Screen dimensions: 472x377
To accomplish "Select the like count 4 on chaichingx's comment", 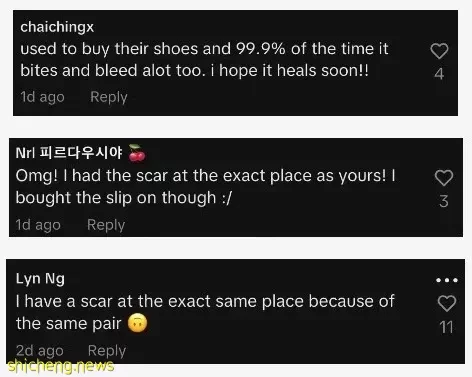I will (439, 74).
